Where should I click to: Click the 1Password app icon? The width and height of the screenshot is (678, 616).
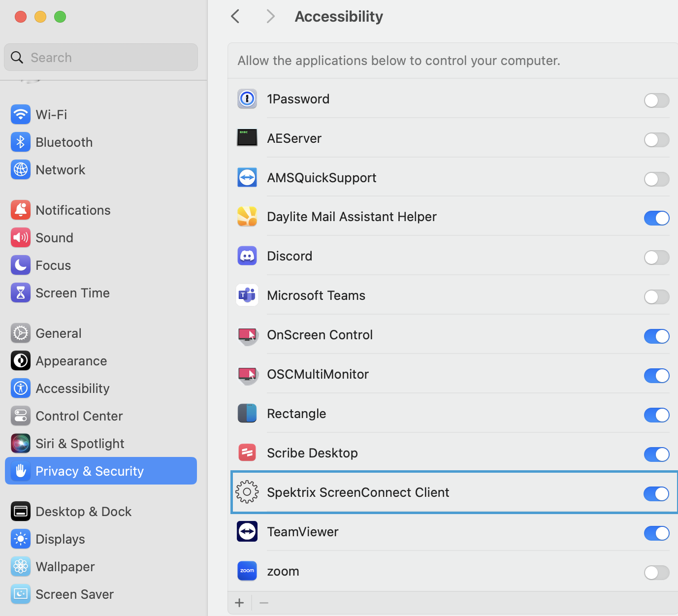pyautogui.click(x=247, y=99)
